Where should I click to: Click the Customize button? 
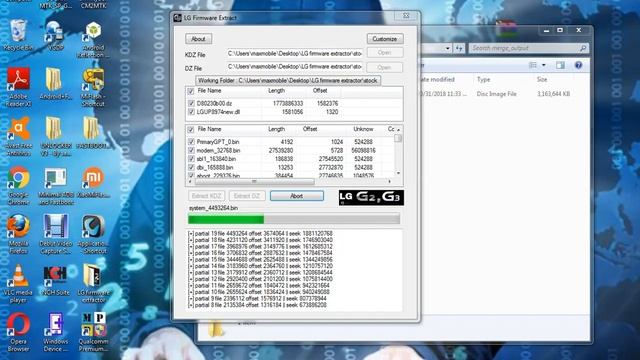click(385, 39)
